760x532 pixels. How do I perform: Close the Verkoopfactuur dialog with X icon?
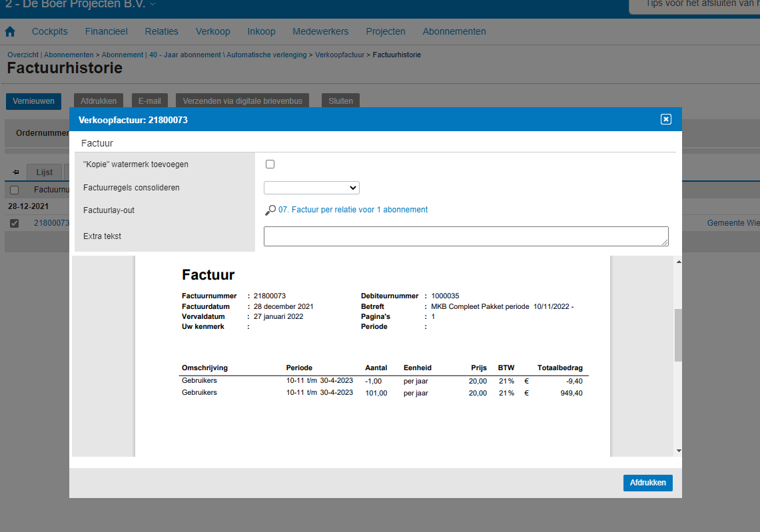point(665,119)
